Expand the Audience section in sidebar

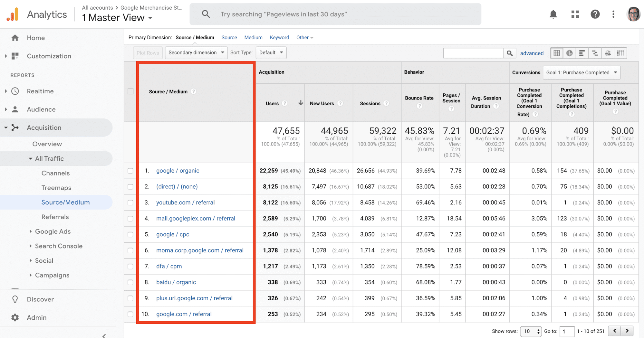pyautogui.click(x=41, y=109)
